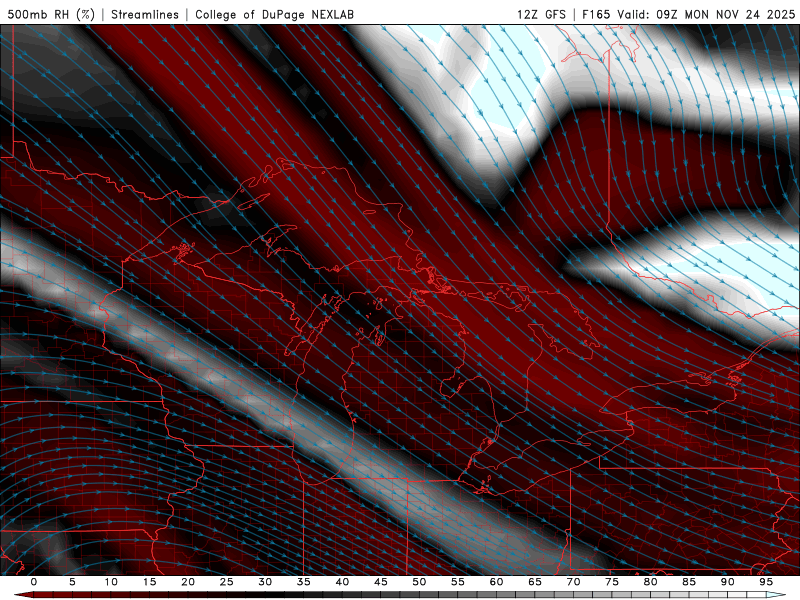Click the "5" color scale label

(72, 582)
